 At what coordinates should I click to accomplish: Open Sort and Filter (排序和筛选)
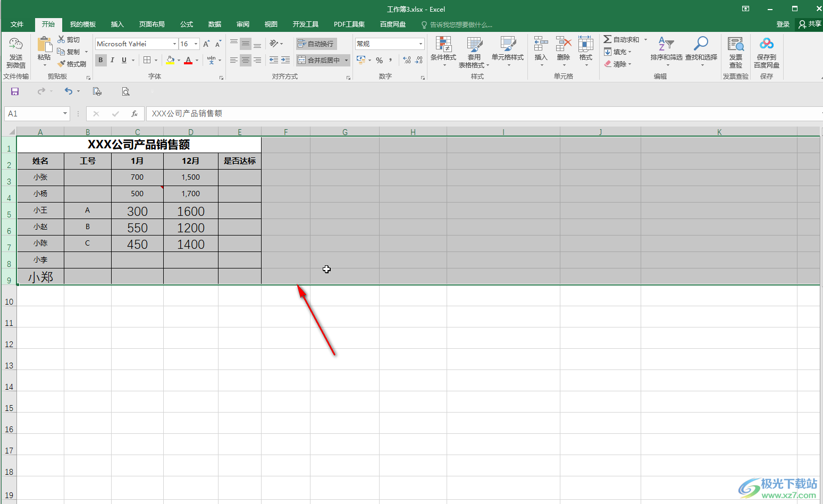666,52
